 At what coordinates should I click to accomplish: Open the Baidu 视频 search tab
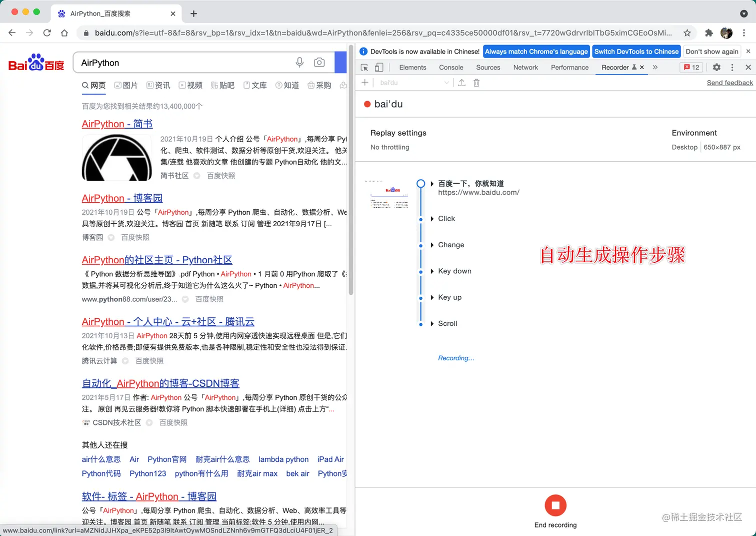[x=190, y=86]
